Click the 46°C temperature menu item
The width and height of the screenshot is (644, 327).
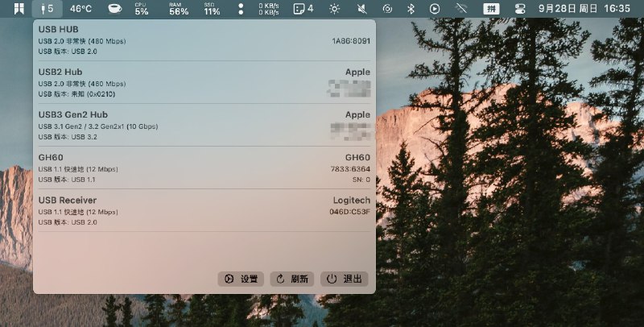pos(80,9)
